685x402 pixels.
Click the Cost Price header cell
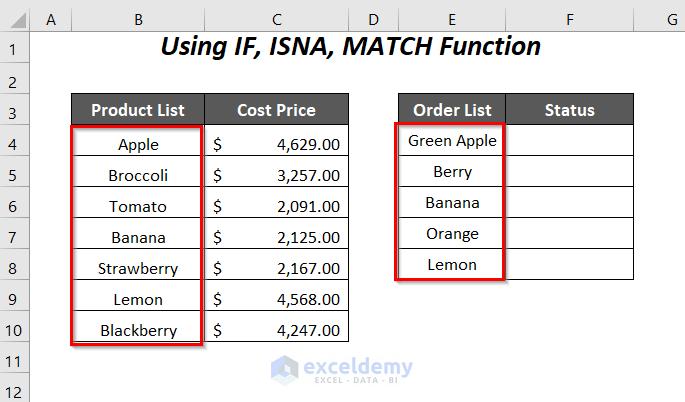click(x=276, y=110)
